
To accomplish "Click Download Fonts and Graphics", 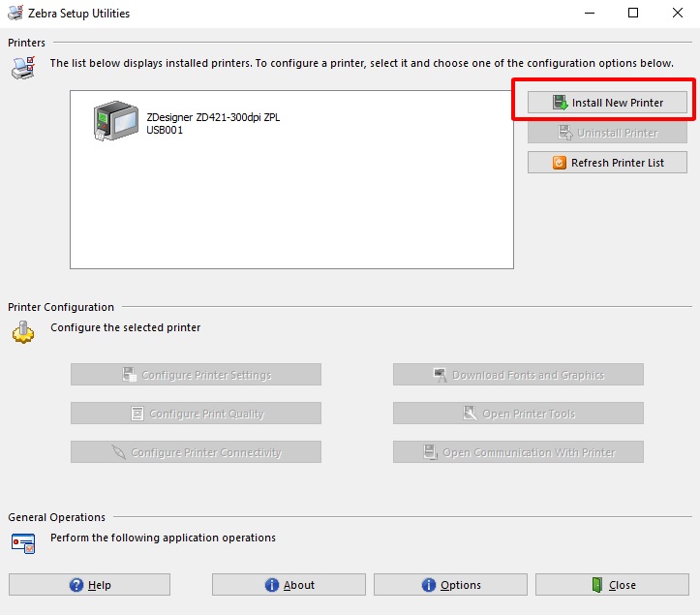I will (x=518, y=375).
